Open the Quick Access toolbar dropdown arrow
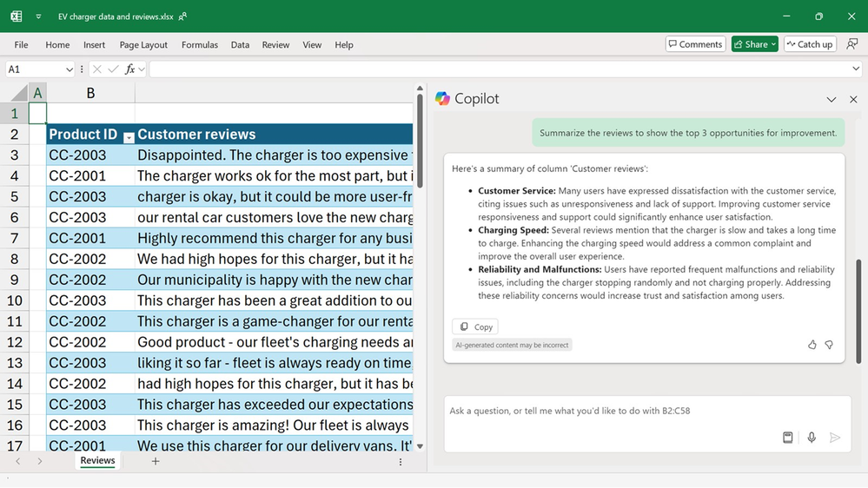This screenshot has width=868, height=488. click(38, 16)
